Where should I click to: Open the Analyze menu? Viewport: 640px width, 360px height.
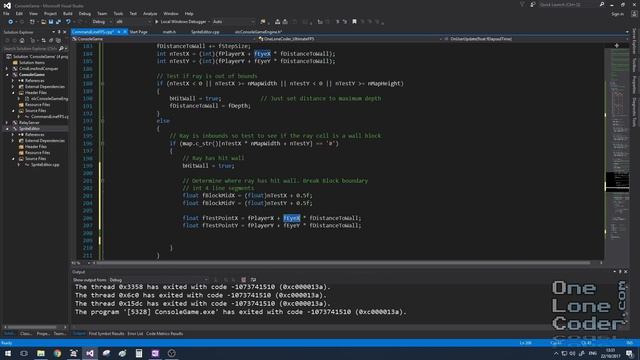point(150,13)
